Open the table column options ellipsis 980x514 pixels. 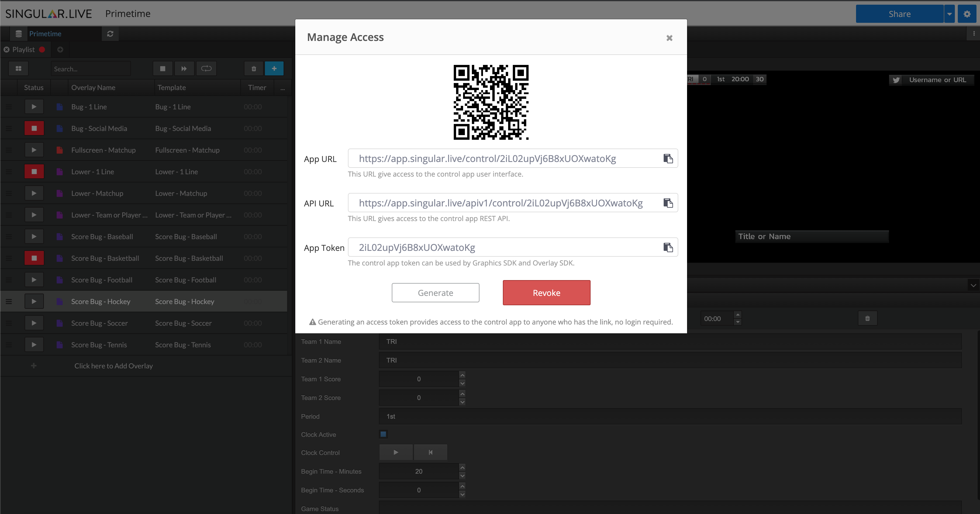pos(282,89)
